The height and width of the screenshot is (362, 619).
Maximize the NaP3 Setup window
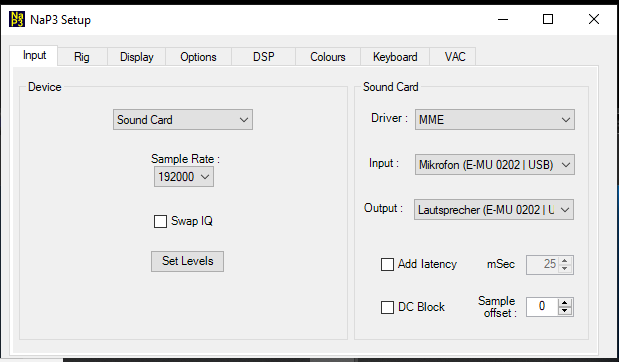(548, 19)
